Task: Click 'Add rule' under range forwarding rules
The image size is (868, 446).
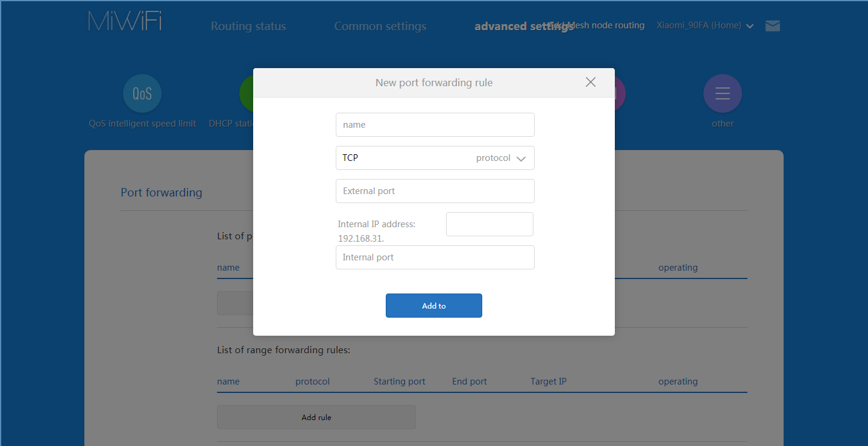Action: coord(316,417)
